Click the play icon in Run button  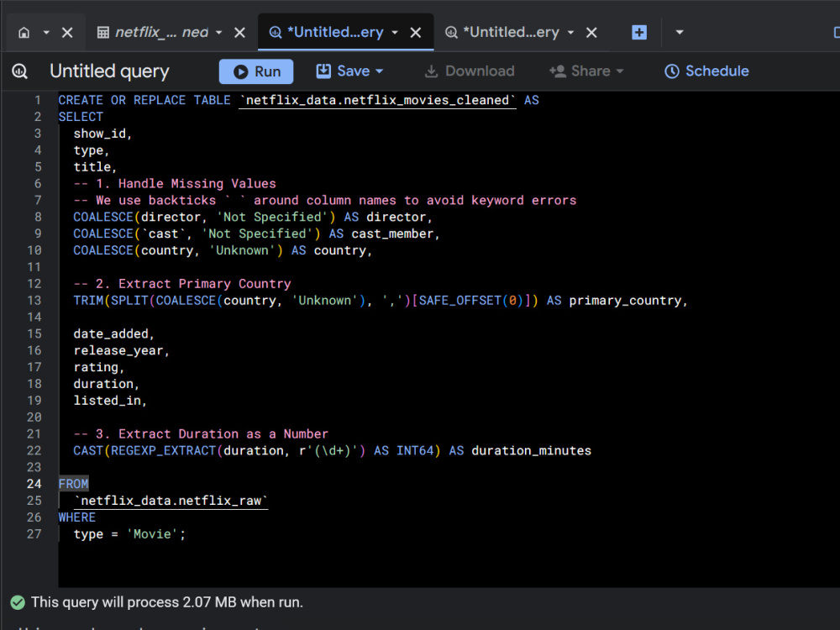pos(240,71)
